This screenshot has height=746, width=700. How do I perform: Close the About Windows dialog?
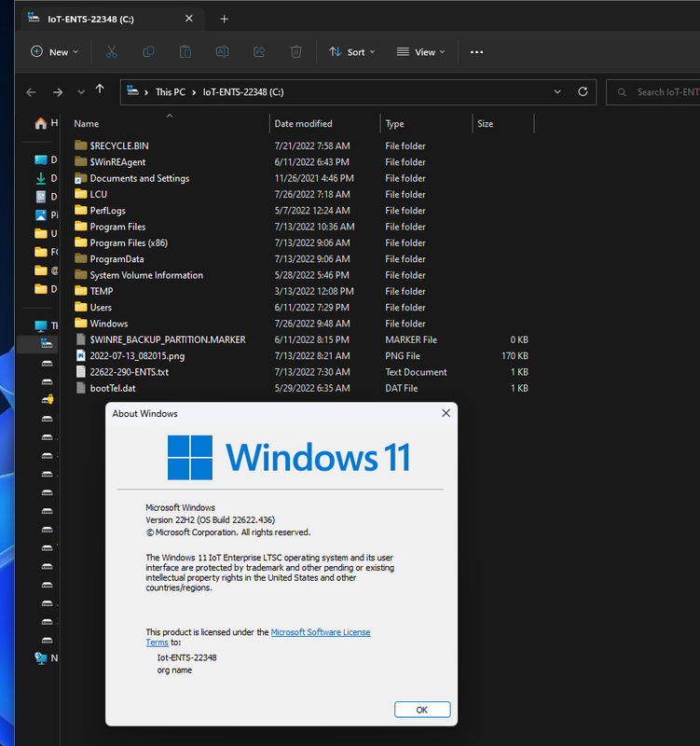pyautogui.click(x=446, y=413)
